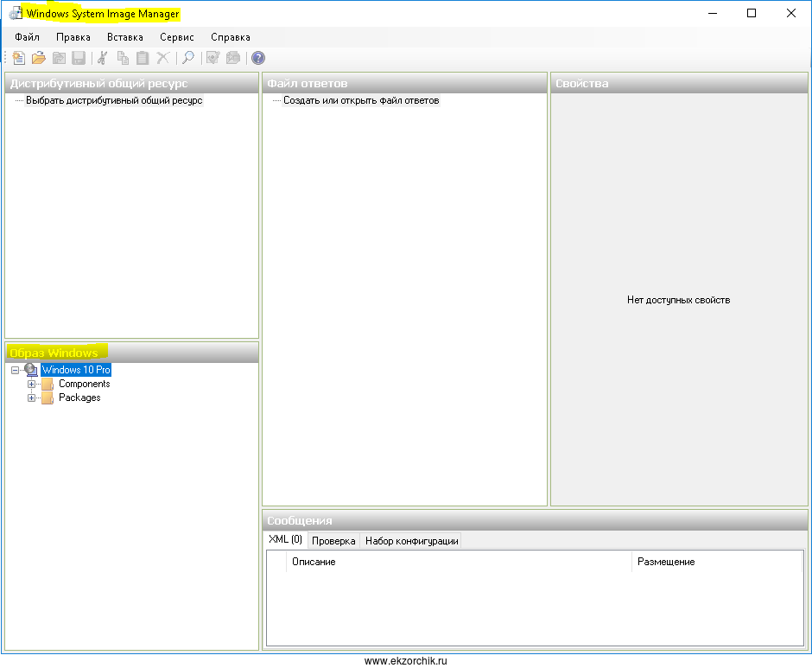The width and height of the screenshot is (812, 668).
Task: Click the 'Нет доступных свойств' text
Action: coord(678,300)
